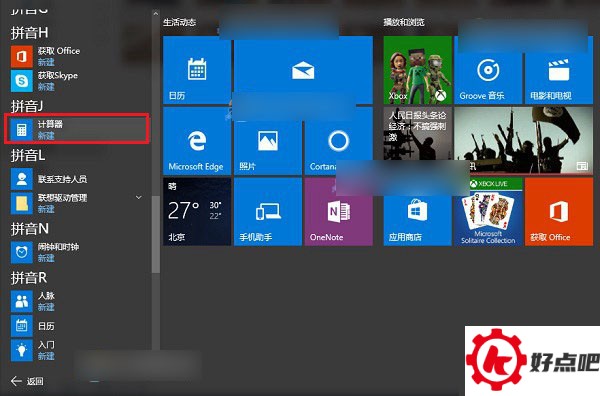Click the Lenovo driver management folder icon

click(x=21, y=203)
